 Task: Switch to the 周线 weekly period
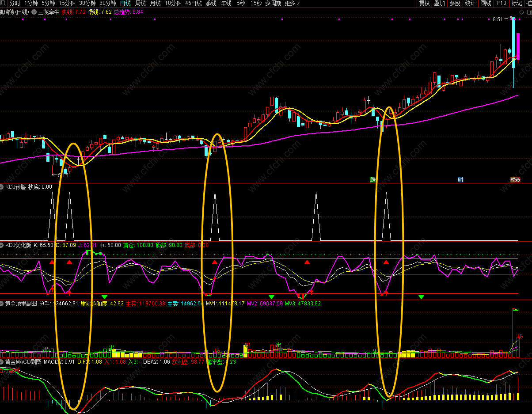[x=140, y=3]
